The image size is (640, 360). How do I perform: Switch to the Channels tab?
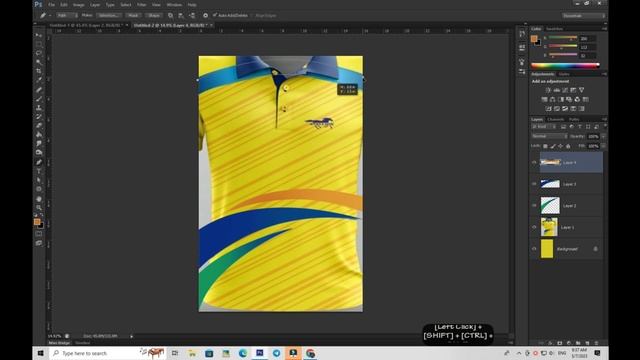556,119
